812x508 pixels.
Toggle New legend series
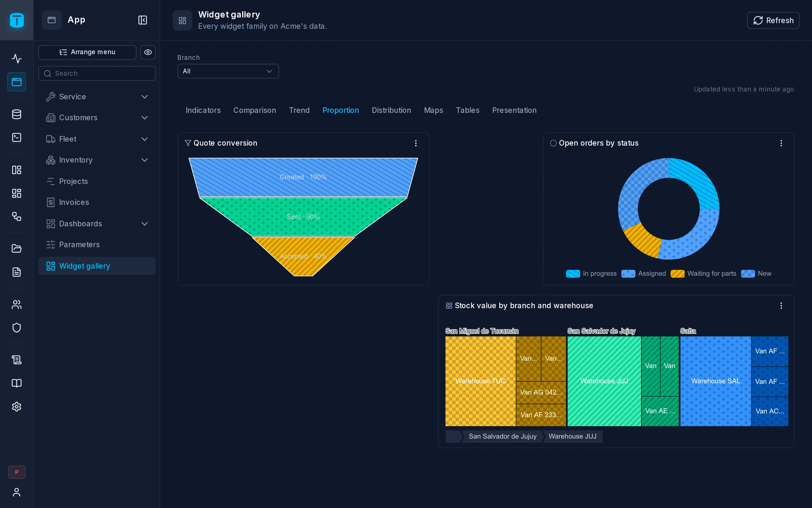756,273
